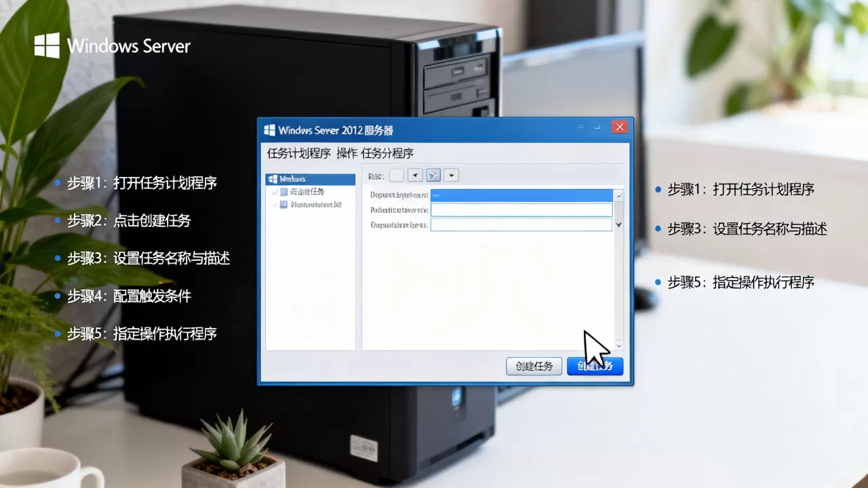Minimize the Windows Server 2012 服务器 dialog
The image size is (868, 488).
tap(581, 127)
